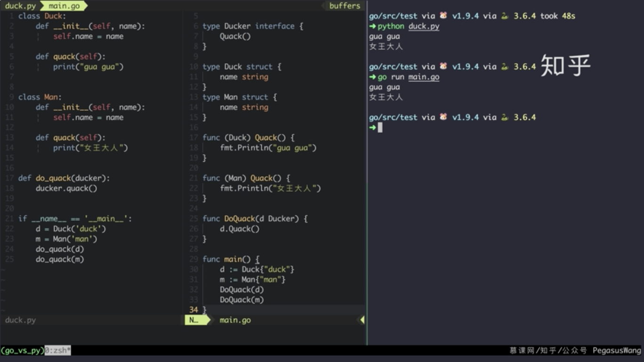This screenshot has height=362, width=644.
Task: Place the cursor at the terminal prompt block
Action: 380,128
